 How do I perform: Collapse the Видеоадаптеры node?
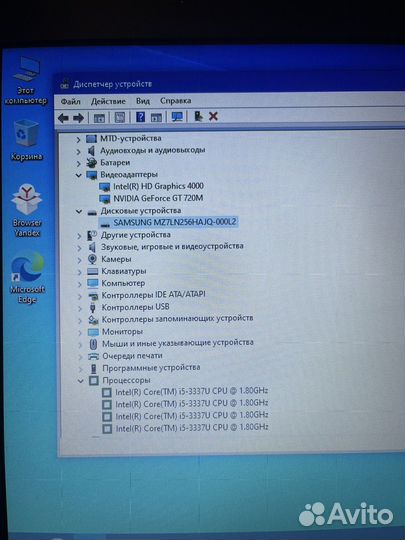click(79, 176)
